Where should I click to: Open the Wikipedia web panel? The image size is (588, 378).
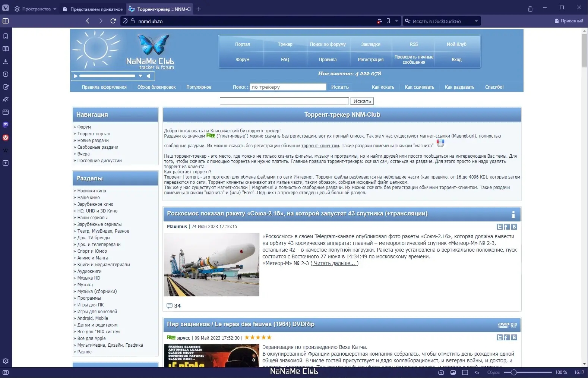[x=6, y=150]
